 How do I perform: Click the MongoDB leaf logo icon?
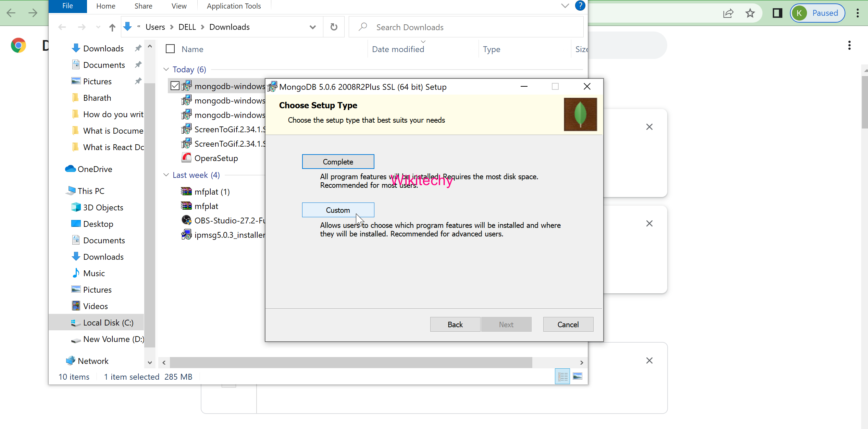tap(580, 114)
